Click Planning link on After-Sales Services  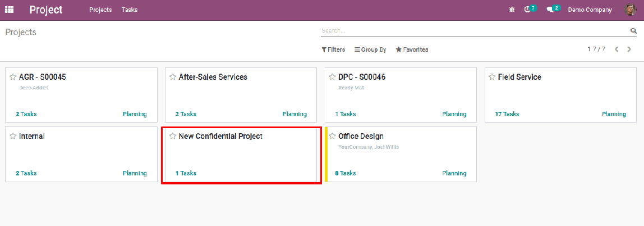tap(294, 114)
